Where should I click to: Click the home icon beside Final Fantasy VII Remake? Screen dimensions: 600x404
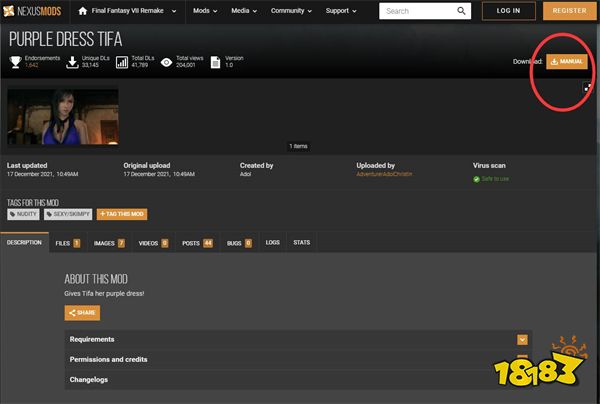[83, 11]
